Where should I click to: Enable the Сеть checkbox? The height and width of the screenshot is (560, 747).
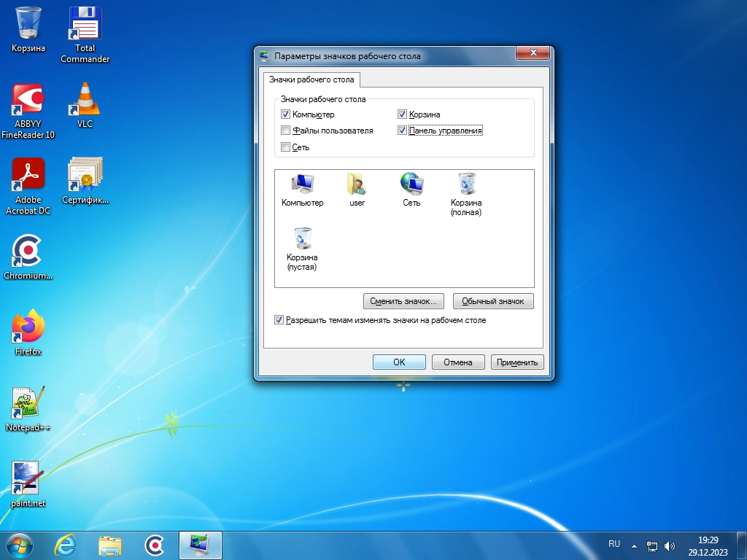[285, 147]
